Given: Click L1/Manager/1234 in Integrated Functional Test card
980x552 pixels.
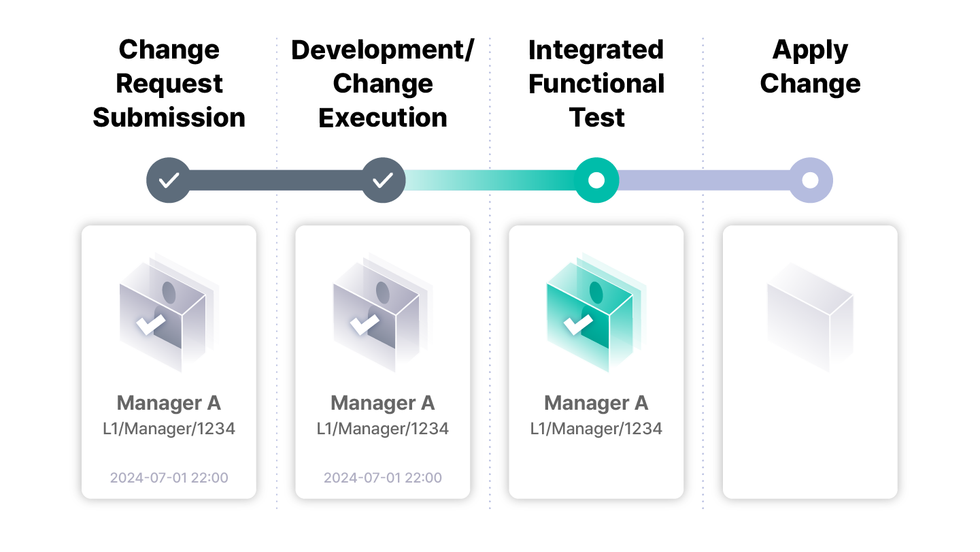Looking at the screenshot, I should (596, 429).
